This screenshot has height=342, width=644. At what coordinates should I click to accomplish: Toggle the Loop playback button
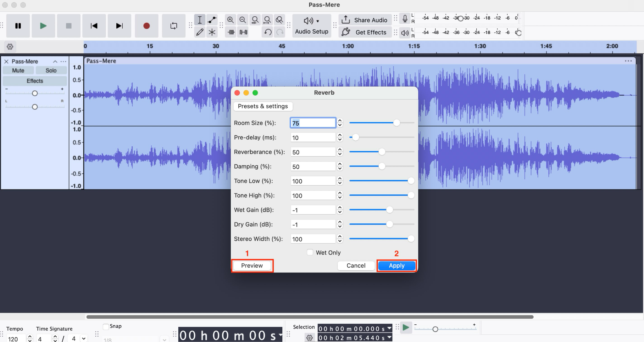(174, 26)
